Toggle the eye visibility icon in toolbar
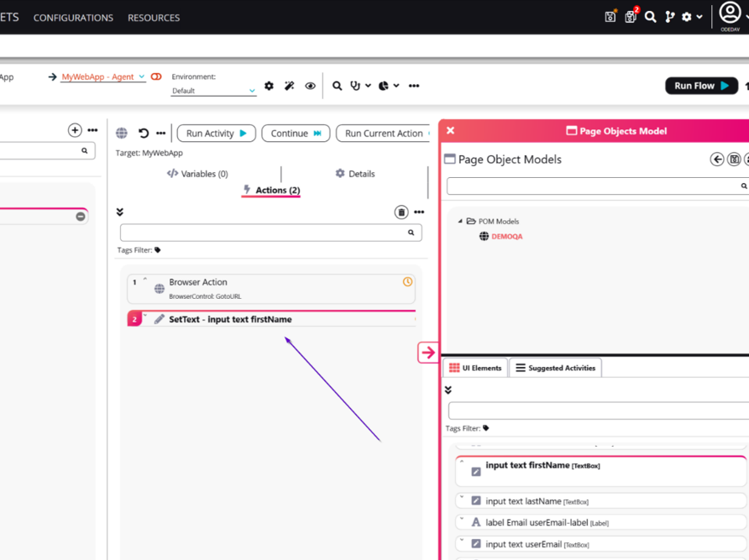 pyautogui.click(x=310, y=86)
